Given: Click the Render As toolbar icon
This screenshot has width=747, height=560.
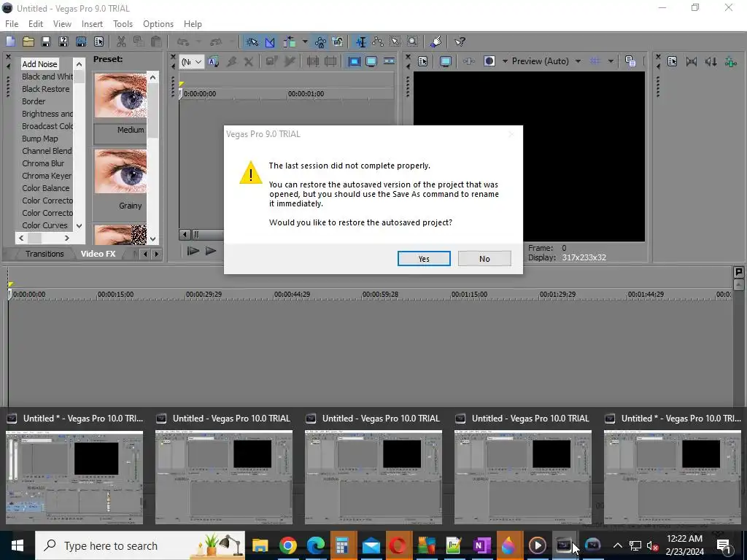Looking at the screenshot, I should tap(81, 42).
